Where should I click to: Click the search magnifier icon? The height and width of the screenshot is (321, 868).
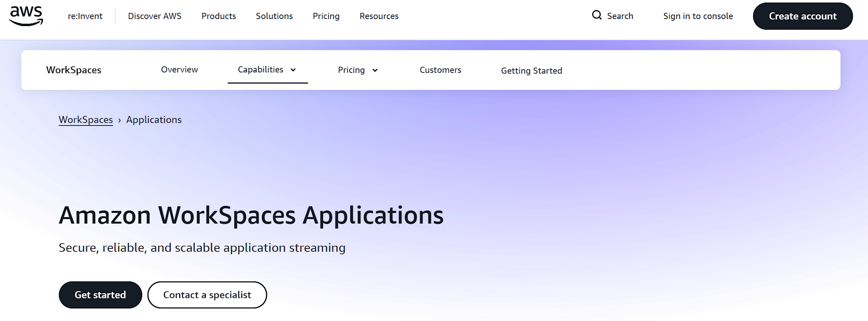[597, 15]
